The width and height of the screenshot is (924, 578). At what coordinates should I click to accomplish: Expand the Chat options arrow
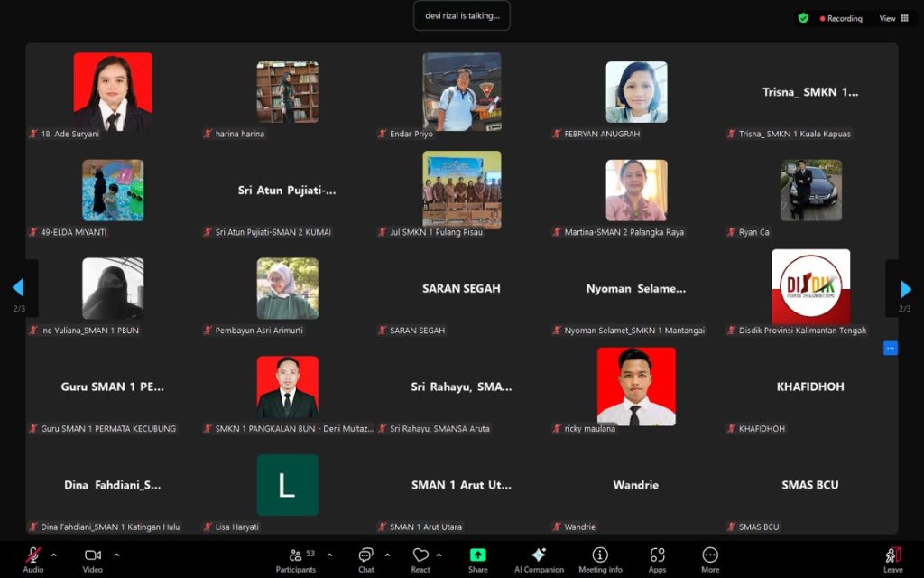tap(387, 555)
